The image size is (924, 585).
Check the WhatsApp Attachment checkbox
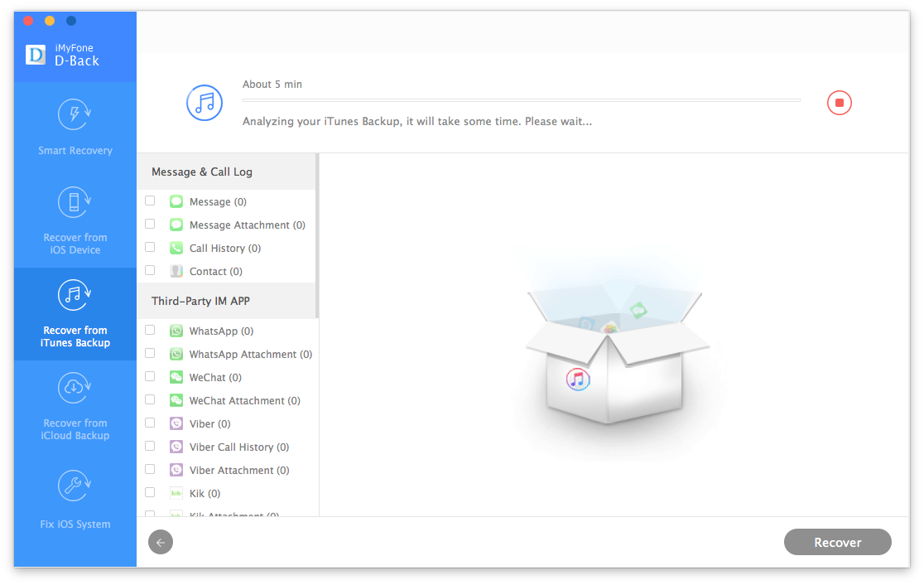pyautogui.click(x=150, y=353)
